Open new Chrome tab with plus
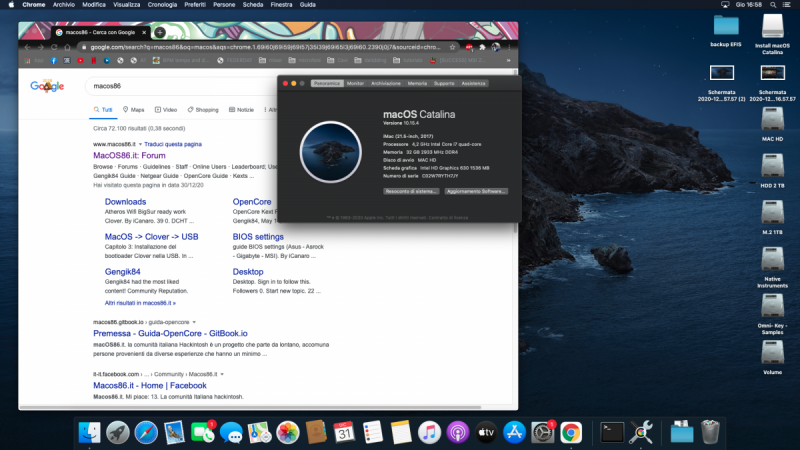Viewport: 800px width, 450px height. click(160, 32)
